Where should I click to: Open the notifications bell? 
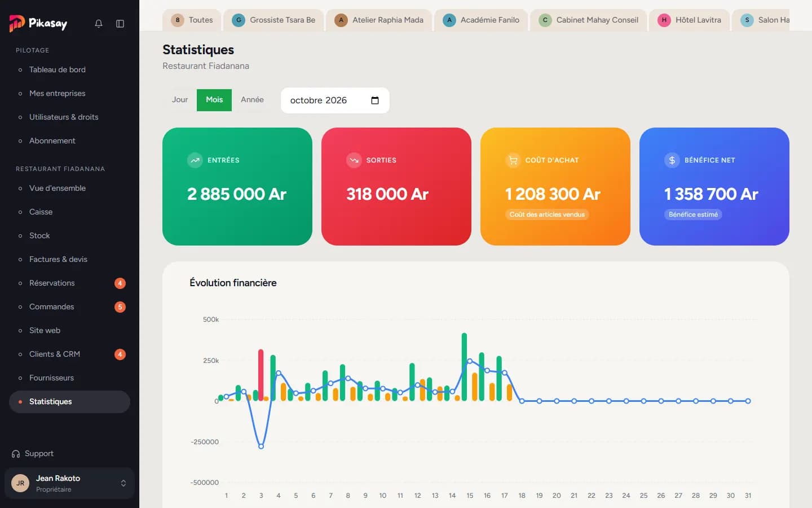click(99, 24)
